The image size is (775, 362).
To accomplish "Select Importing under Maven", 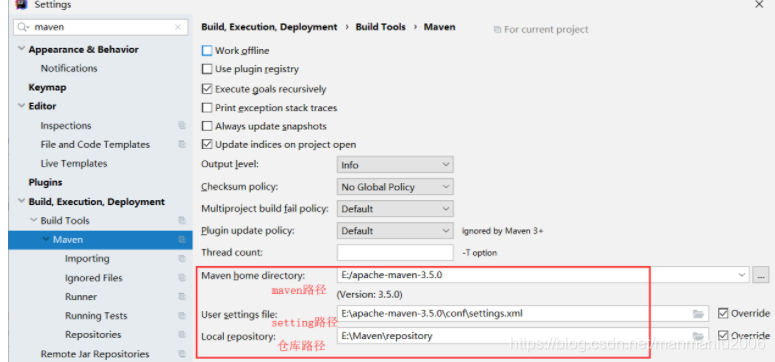I will click(87, 259).
